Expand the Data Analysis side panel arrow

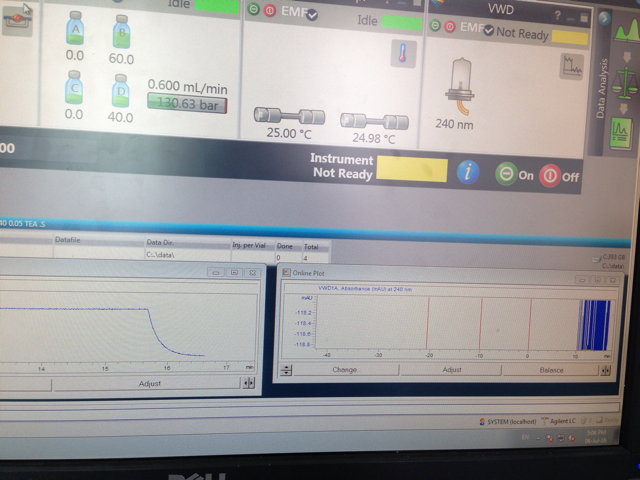(604, 18)
